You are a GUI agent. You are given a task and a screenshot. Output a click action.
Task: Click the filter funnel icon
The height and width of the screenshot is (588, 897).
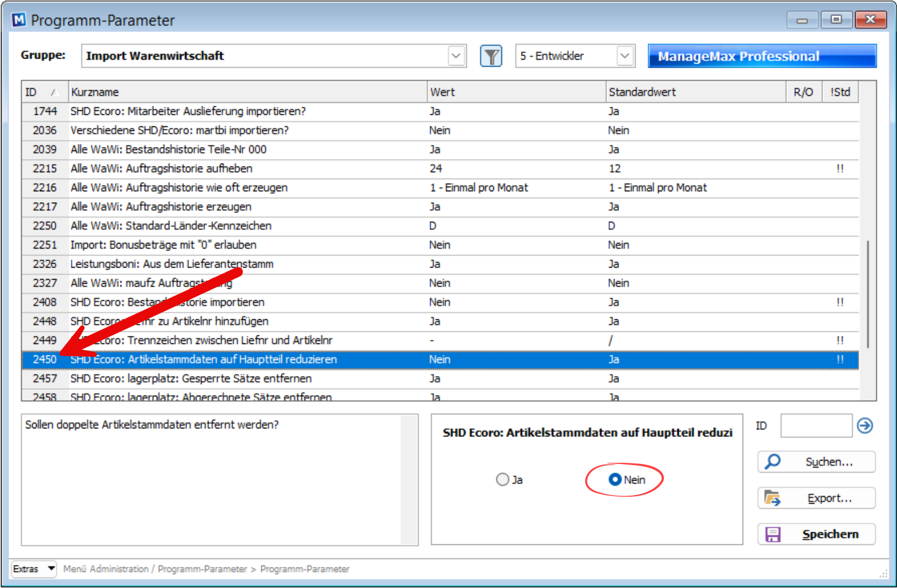(x=491, y=56)
